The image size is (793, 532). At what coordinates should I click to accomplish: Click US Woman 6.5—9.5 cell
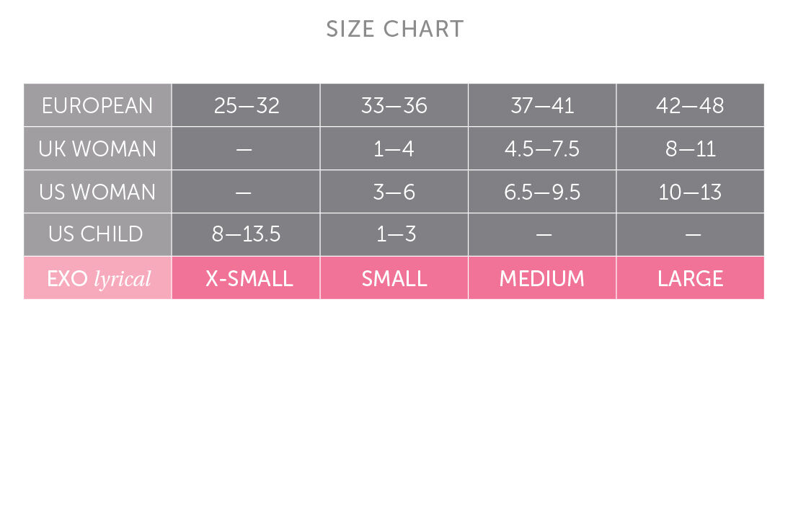pos(542,192)
